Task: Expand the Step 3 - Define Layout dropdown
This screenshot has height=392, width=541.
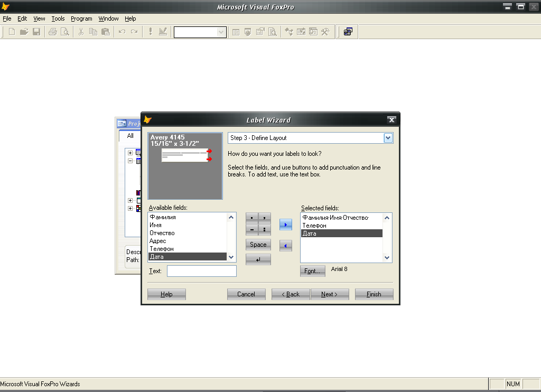Action: (388, 138)
